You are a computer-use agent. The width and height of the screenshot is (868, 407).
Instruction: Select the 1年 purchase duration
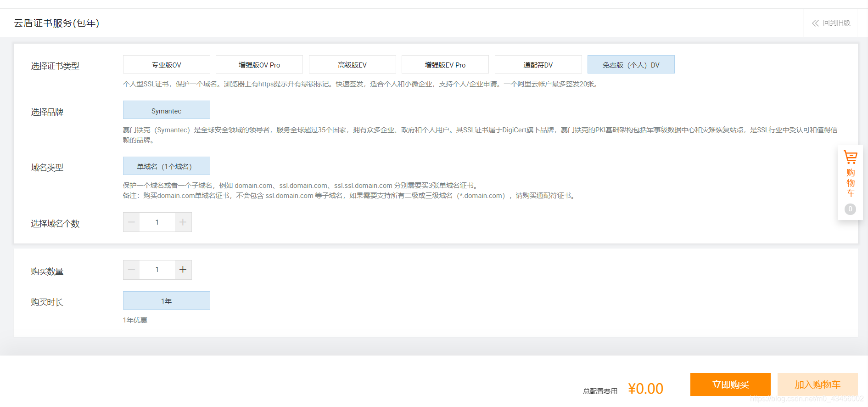coord(167,301)
